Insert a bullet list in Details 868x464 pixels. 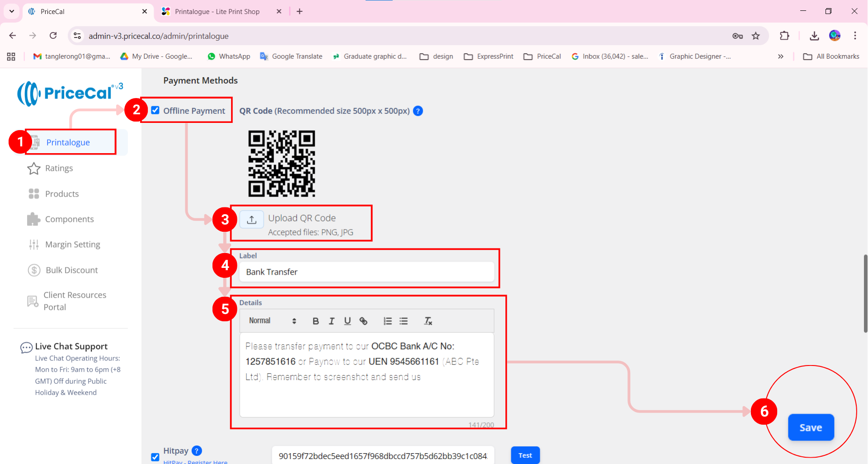pyautogui.click(x=404, y=321)
